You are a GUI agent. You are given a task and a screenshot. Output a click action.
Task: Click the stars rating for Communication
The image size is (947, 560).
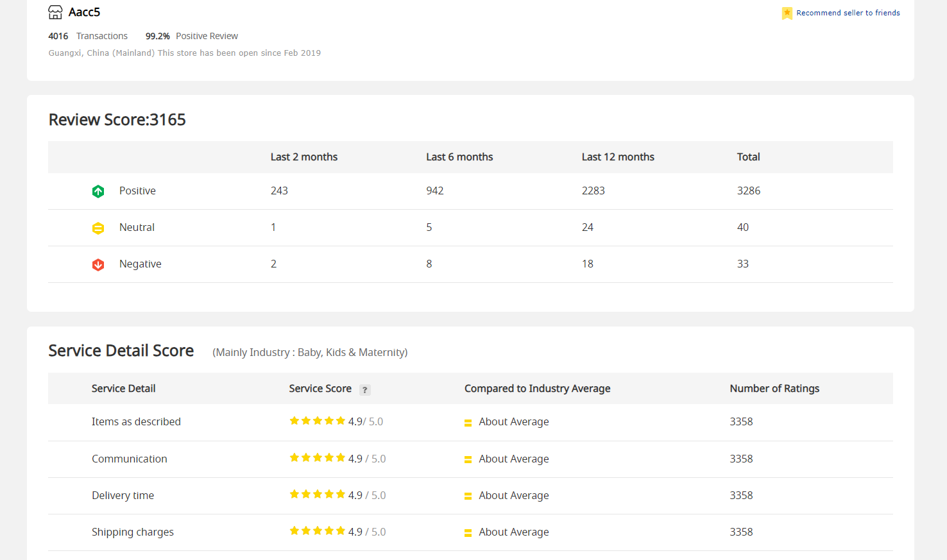tap(318, 457)
